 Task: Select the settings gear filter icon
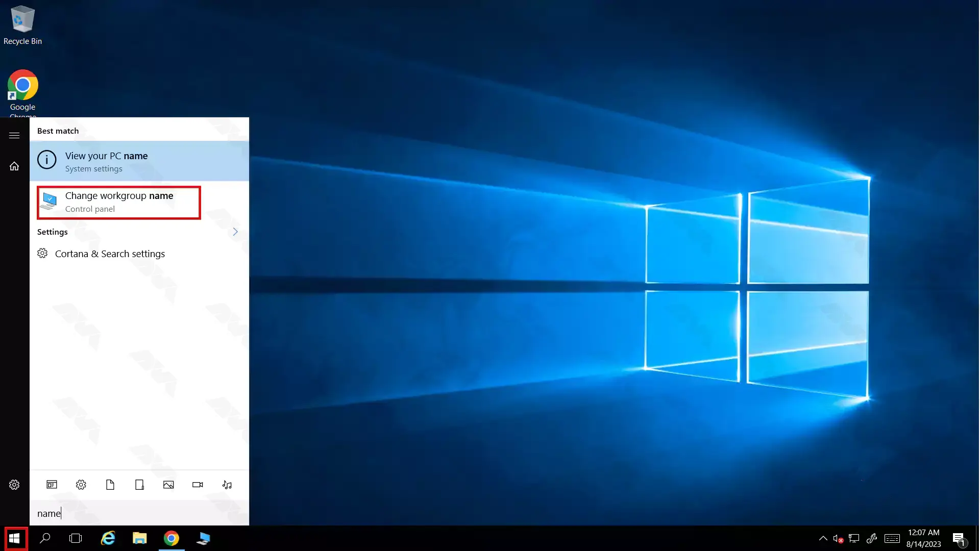(81, 484)
